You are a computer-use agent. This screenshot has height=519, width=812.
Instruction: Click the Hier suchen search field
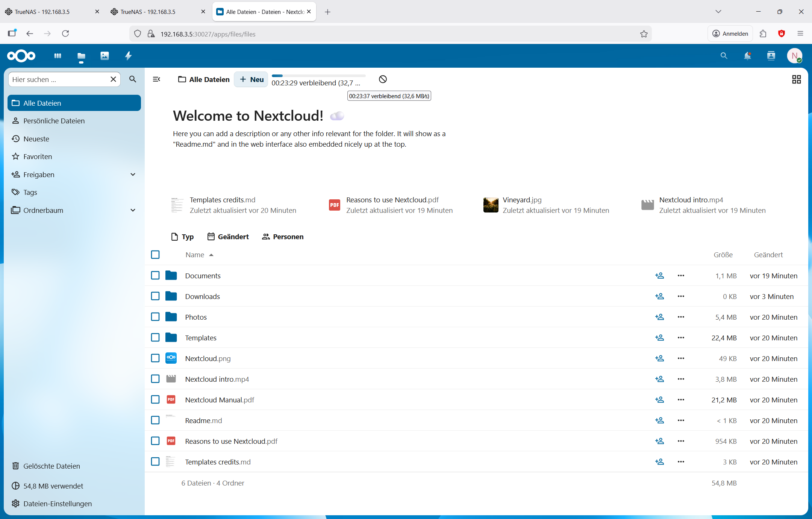pyautogui.click(x=58, y=79)
